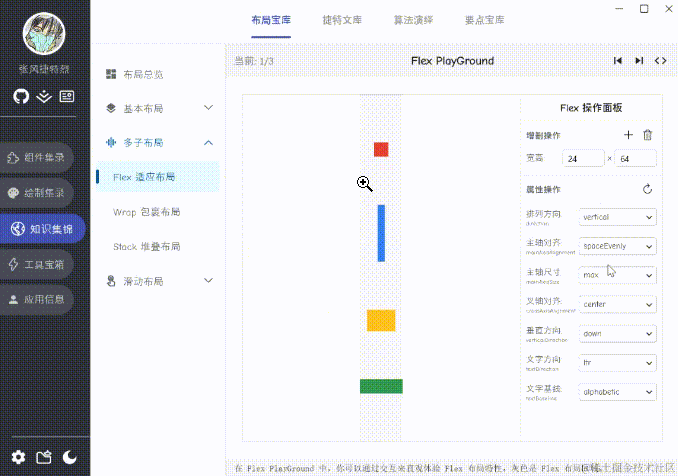This screenshot has height=476, width=678.
Task: Open the 垂直方向 dropdown showing down
Action: (617, 334)
